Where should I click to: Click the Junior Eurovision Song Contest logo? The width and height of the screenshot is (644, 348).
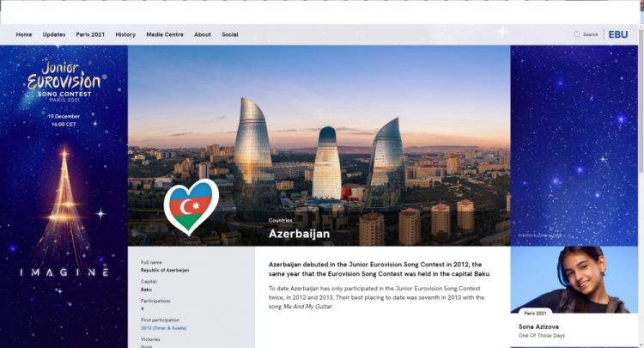[x=64, y=82]
